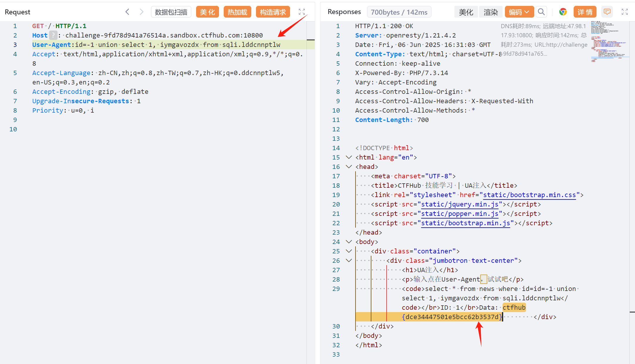
Task: Collapse the jumbotron div on line 26
Action: point(349,260)
